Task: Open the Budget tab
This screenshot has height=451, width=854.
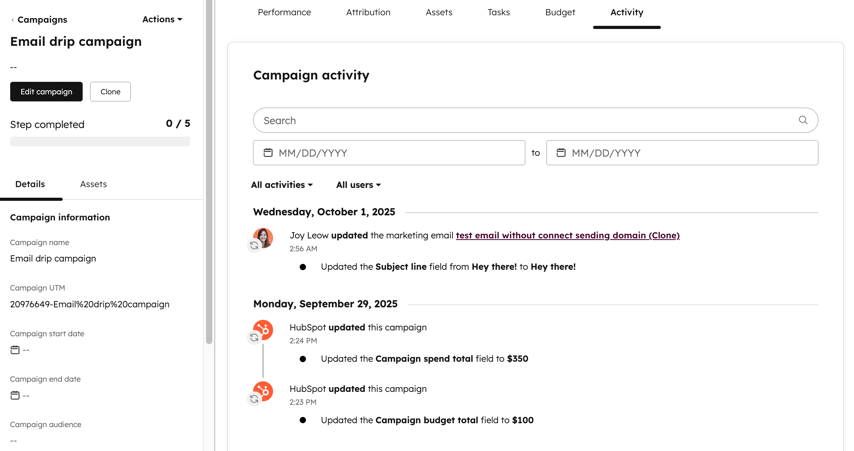Action: (560, 12)
